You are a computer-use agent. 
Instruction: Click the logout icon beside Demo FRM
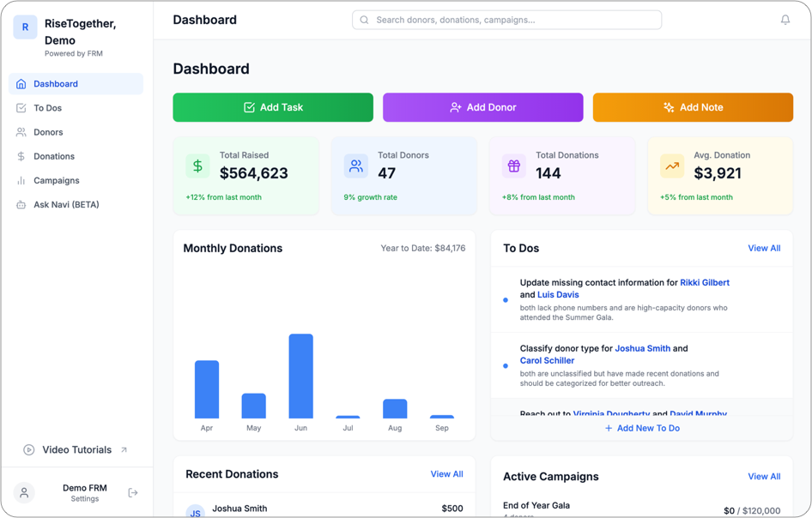tap(133, 493)
